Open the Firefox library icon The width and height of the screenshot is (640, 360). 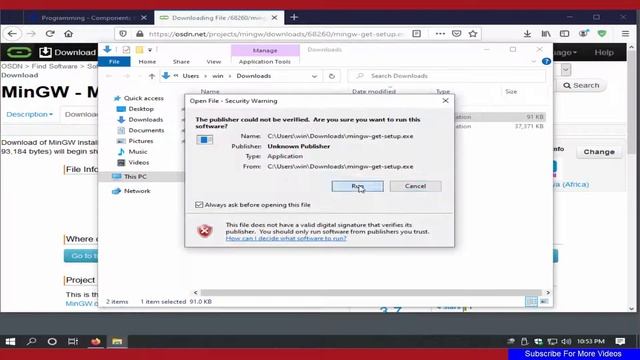pos(546,34)
